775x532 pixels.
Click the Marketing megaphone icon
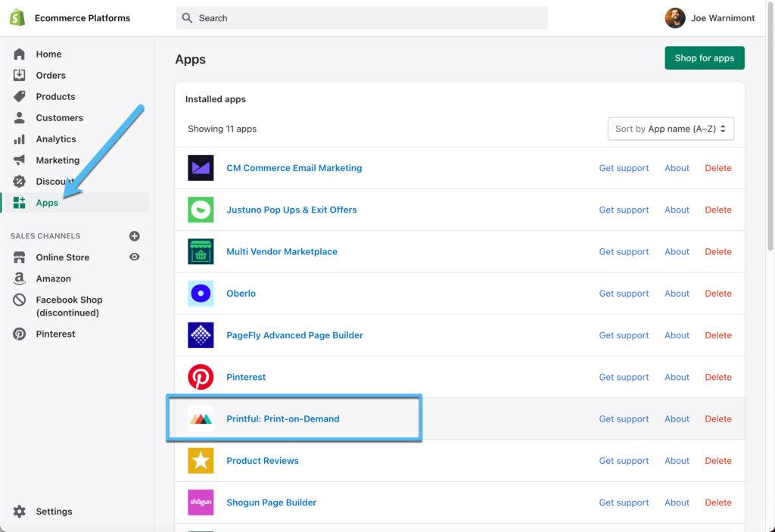pyautogui.click(x=19, y=160)
